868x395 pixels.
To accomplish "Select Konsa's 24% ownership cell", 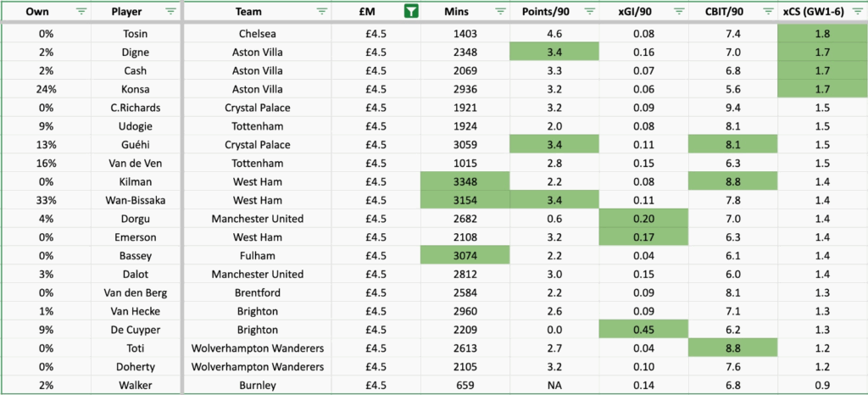I will click(36, 90).
